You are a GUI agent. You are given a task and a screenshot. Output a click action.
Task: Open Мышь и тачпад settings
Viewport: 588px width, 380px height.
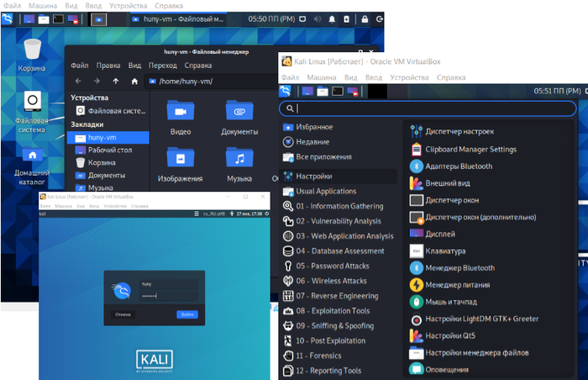[490, 302]
